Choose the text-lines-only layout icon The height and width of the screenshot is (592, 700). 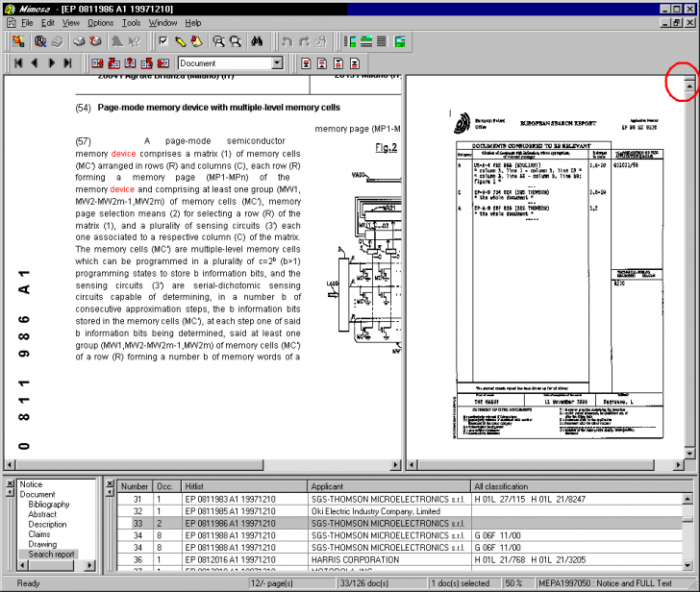pyautogui.click(x=382, y=41)
